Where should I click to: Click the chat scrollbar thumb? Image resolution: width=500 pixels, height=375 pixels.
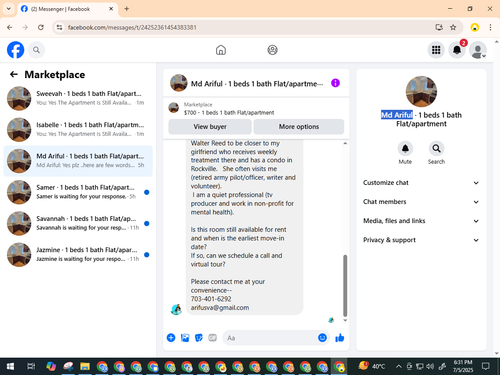[345, 286]
